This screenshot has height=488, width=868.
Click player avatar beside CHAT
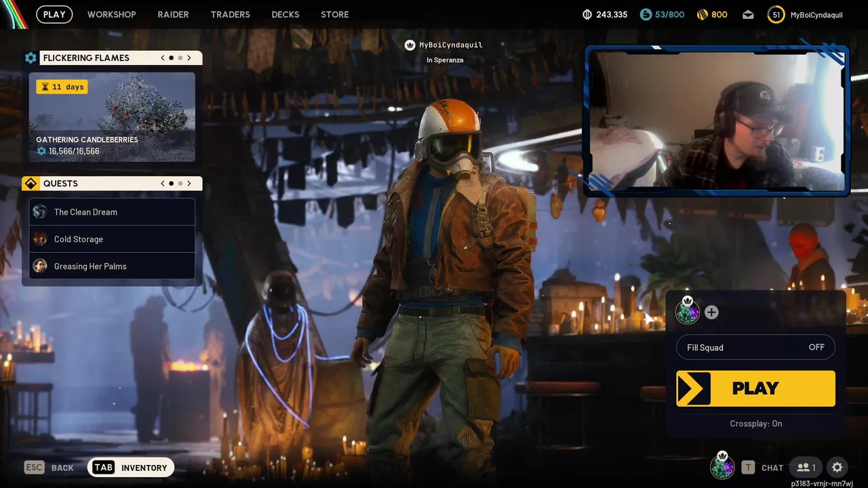[722, 466]
